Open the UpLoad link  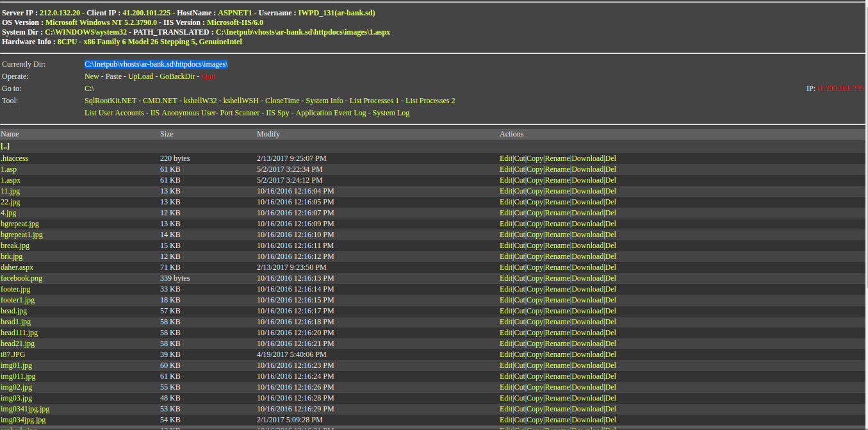click(x=141, y=76)
